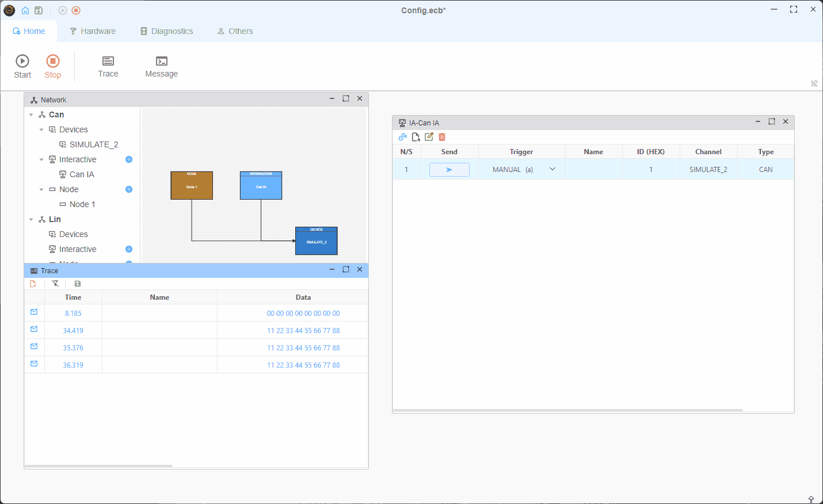Viewport: 823px width, 504px height.
Task: Minimize the Trace panel
Action: click(x=332, y=269)
